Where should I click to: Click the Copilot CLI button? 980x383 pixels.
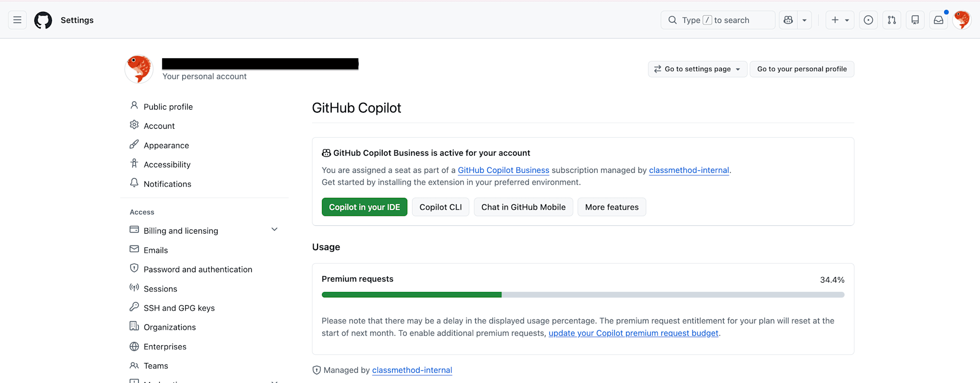tap(441, 207)
